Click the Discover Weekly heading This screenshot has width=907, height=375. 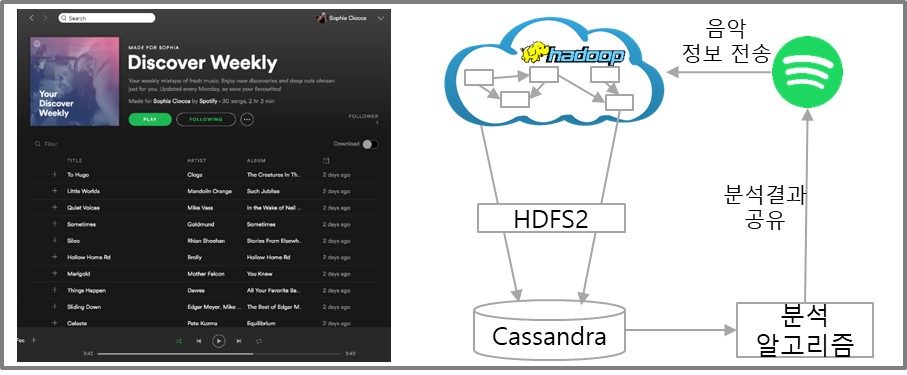tap(202, 62)
